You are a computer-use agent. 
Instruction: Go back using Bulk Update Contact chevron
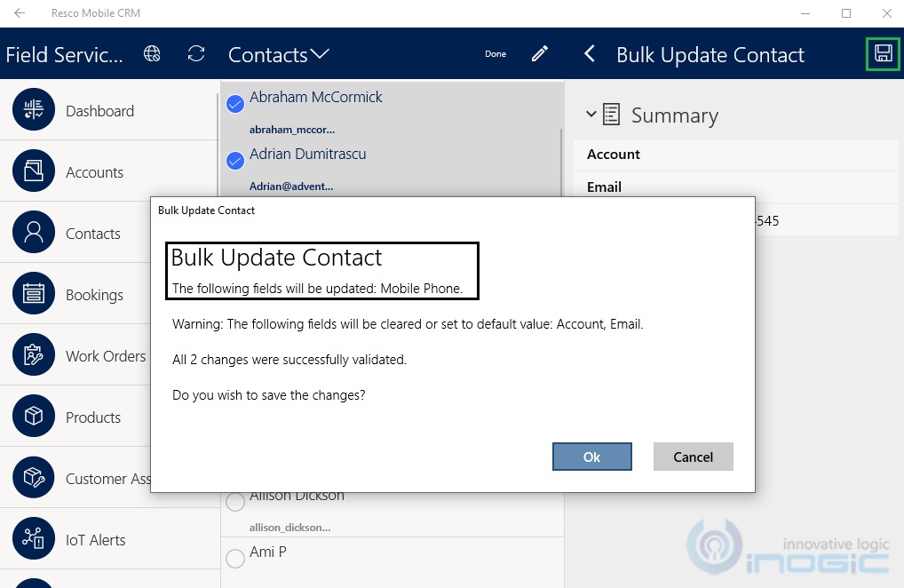point(590,54)
